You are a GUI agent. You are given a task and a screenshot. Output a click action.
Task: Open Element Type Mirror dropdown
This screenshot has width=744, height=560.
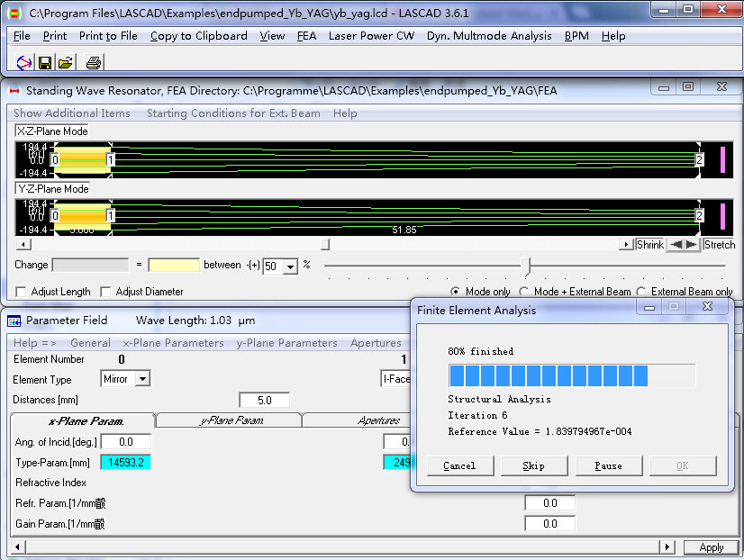[x=142, y=379]
